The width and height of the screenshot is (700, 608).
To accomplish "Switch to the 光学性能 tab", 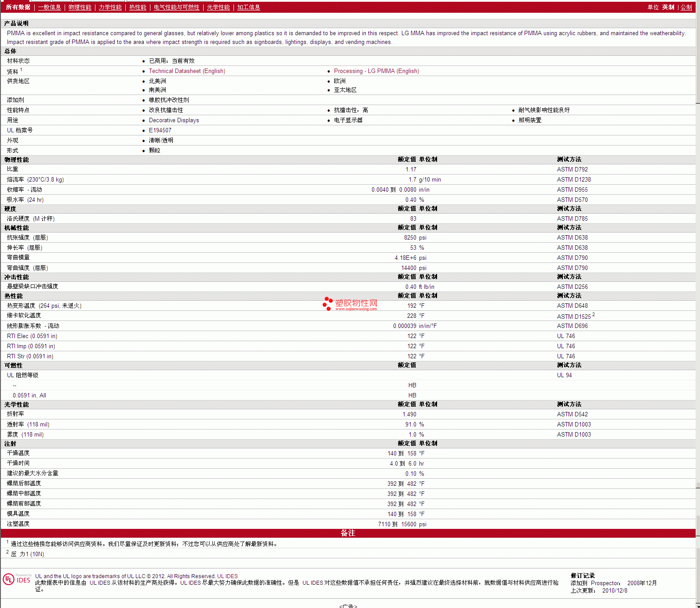I will pyautogui.click(x=218, y=7).
